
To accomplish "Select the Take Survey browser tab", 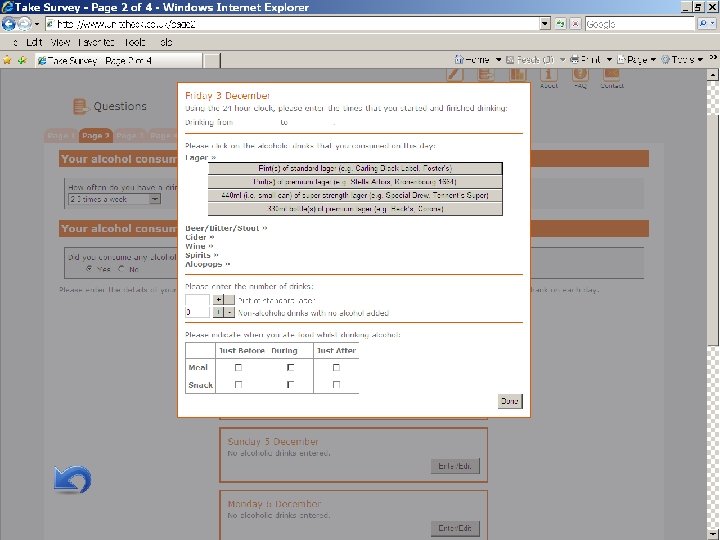I will (x=118, y=61).
